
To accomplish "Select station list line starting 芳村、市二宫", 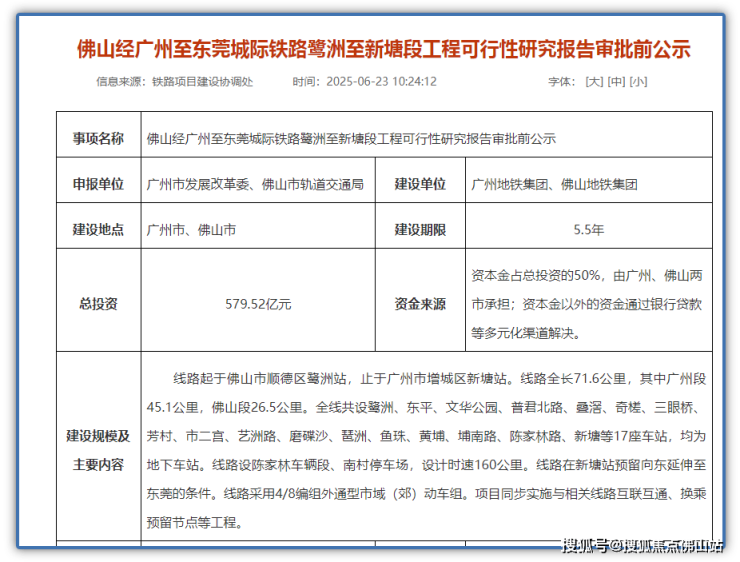I will click(426, 436).
